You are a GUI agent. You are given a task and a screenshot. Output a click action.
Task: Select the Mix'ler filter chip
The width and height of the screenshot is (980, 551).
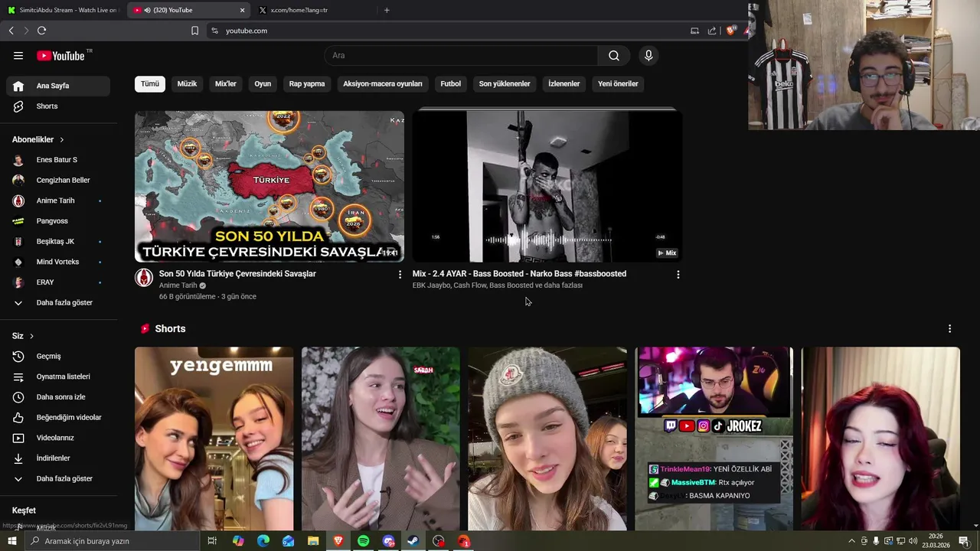click(226, 83)
